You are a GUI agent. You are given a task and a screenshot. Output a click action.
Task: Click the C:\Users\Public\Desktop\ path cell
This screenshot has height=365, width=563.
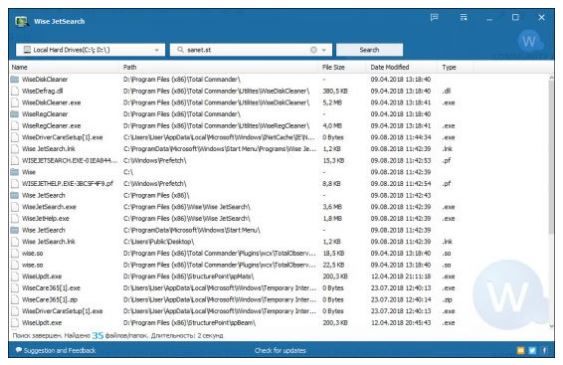[158, 242]
